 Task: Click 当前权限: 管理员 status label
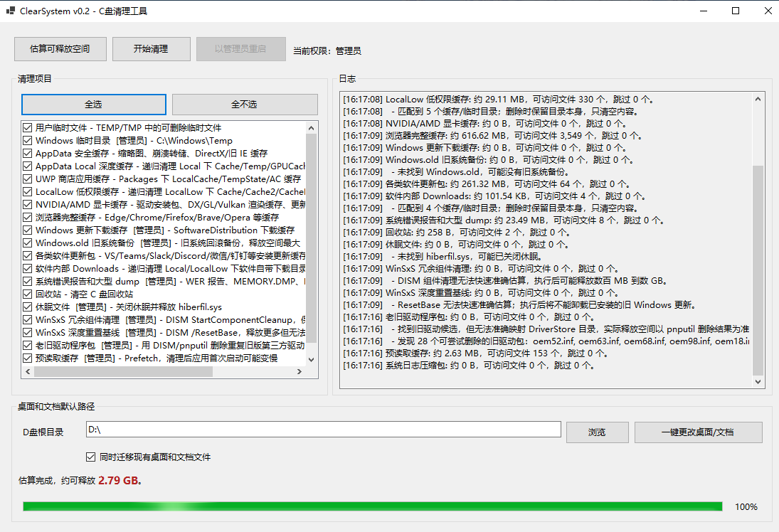pyautogui.click(x=327, y=50)
